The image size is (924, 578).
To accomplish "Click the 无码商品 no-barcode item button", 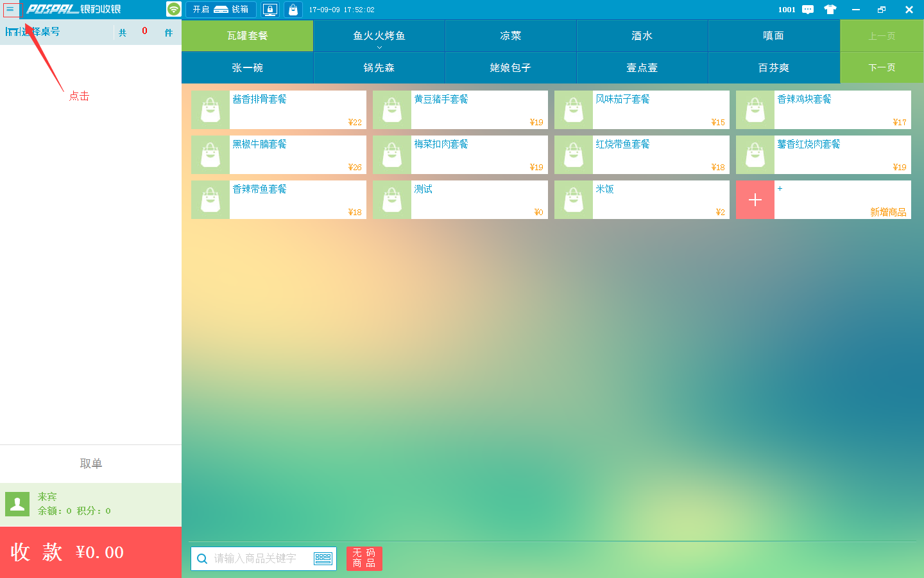I will click(x=364, y=559).
